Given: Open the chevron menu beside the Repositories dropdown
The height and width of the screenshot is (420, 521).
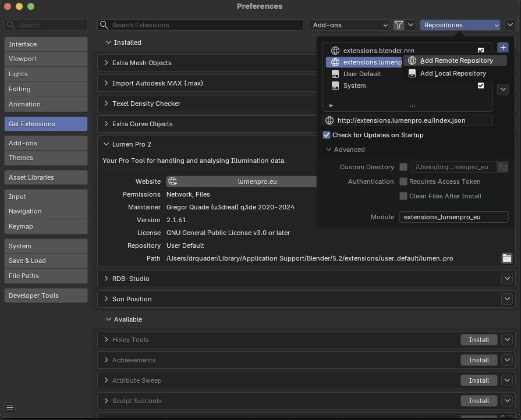Looking at the screenshot, I should 510,25.
